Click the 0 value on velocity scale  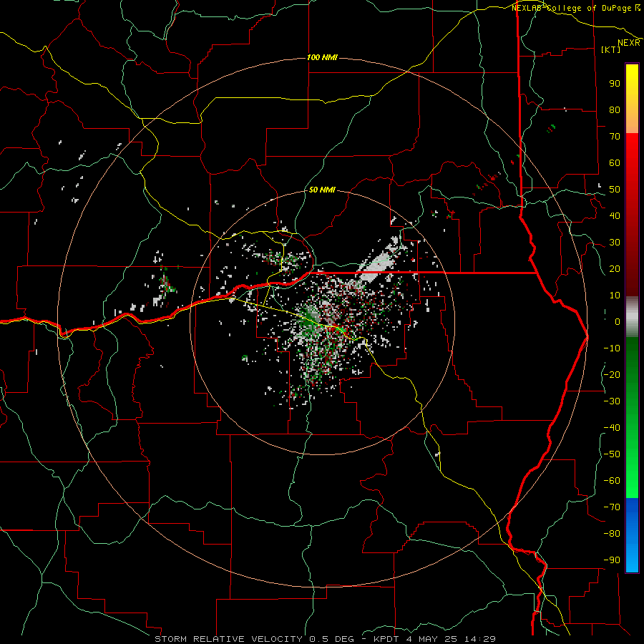618,321
